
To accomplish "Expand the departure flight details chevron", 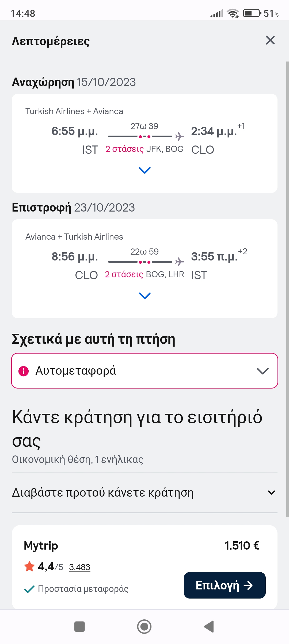I will (x=145, y=170).
